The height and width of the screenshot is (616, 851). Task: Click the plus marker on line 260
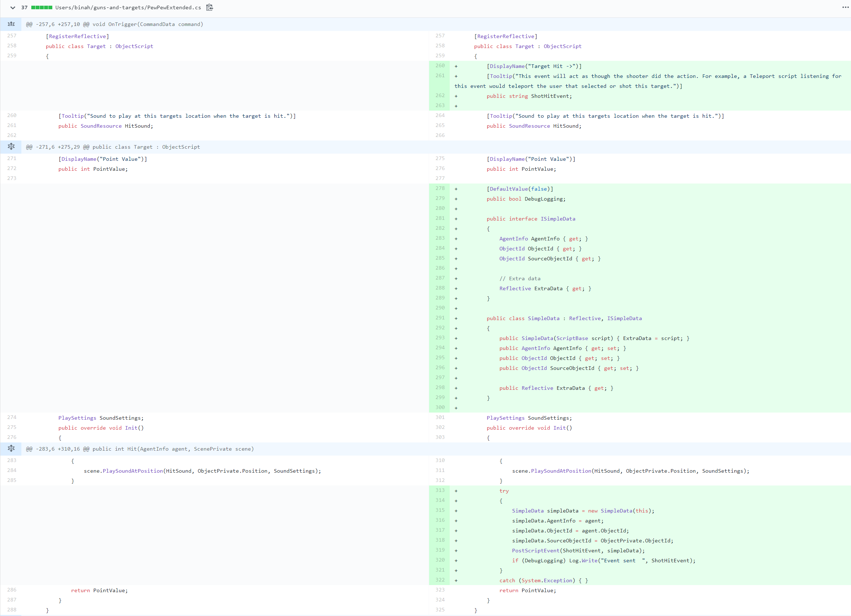[456, 67]
